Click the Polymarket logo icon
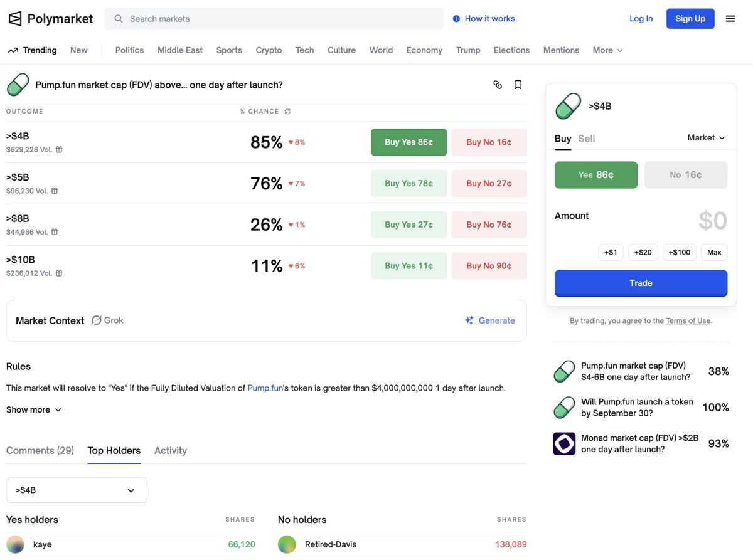 coord(15,19)
